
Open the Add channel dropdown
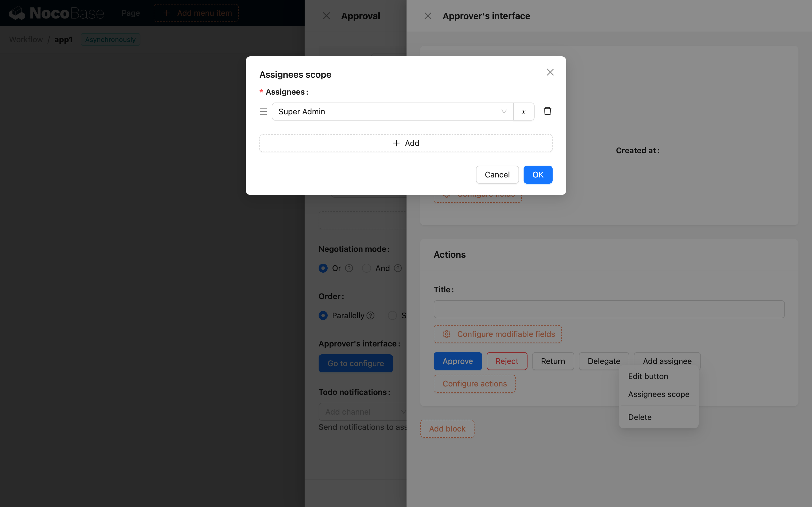coord(362,412)
